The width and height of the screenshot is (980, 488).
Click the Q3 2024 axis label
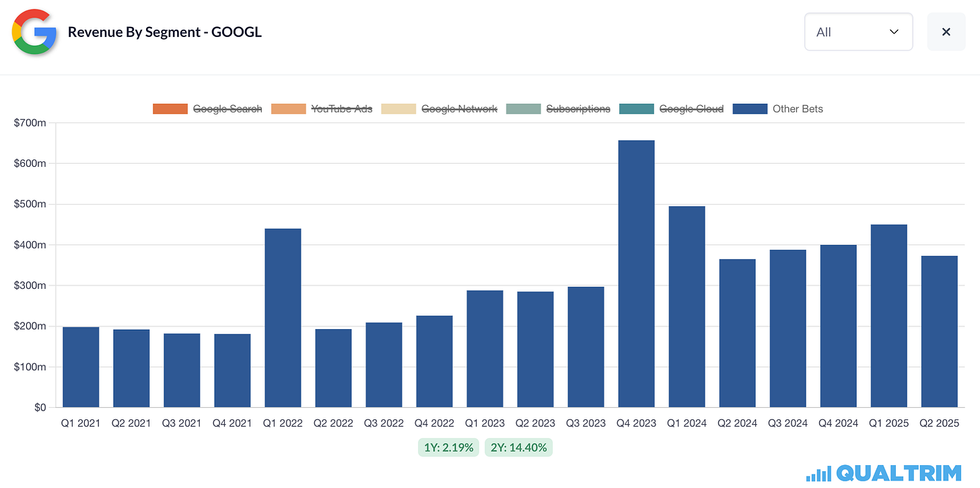pos(788,423)
